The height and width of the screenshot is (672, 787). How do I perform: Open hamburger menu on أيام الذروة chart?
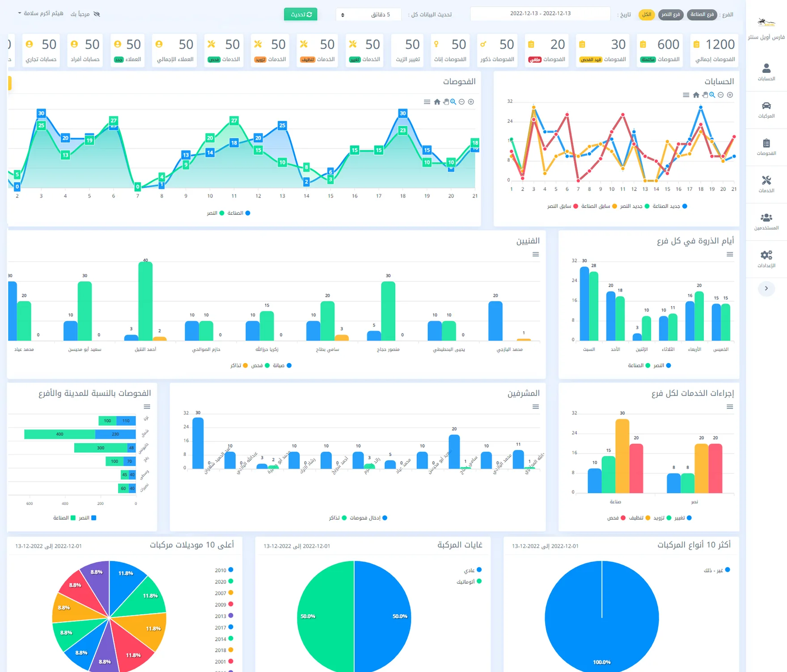(x=730, y=254)
